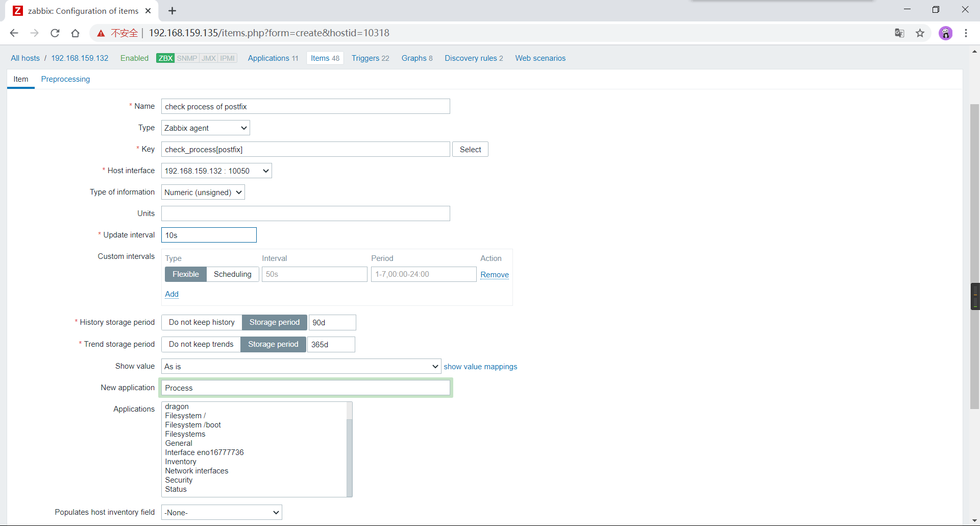This screenshot has width=980, height=526.
Task: Add a new custom interval
Action: (172, 294)
